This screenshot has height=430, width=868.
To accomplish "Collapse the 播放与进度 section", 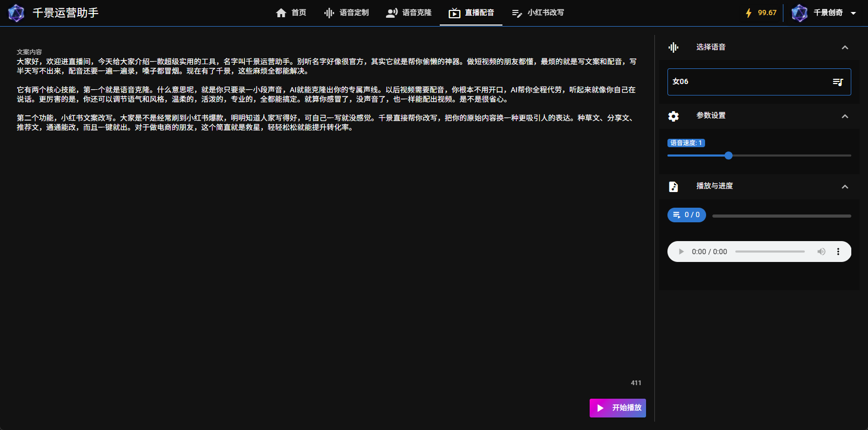I will (x=845, y=187).
